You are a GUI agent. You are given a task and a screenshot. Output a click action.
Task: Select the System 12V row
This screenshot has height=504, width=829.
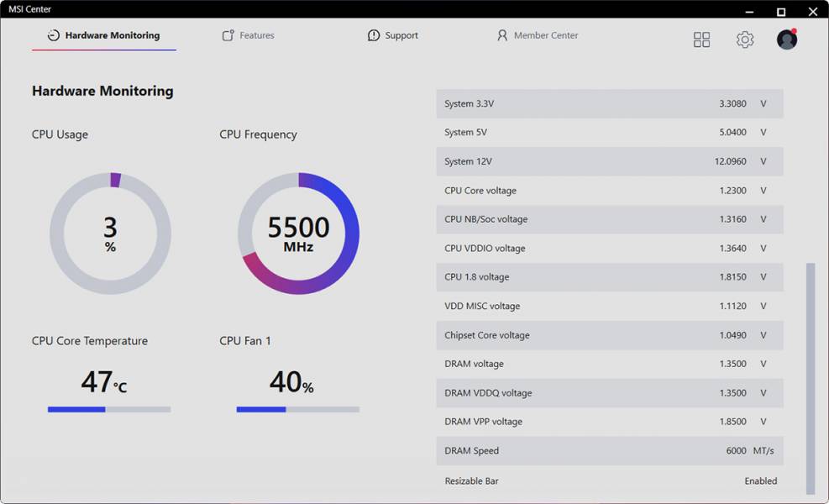609,161
